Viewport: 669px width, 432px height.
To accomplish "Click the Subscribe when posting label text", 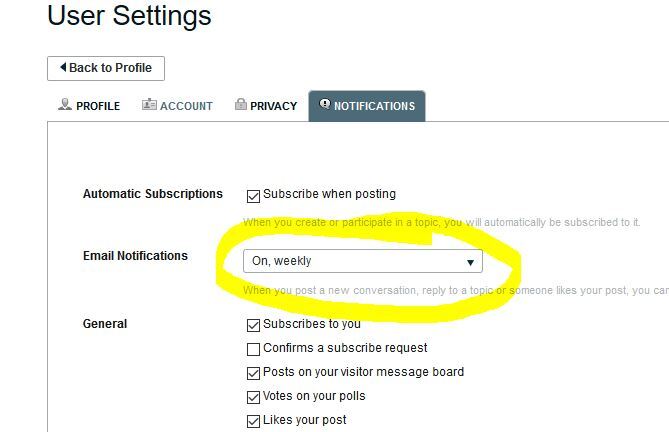I will 329,194.
